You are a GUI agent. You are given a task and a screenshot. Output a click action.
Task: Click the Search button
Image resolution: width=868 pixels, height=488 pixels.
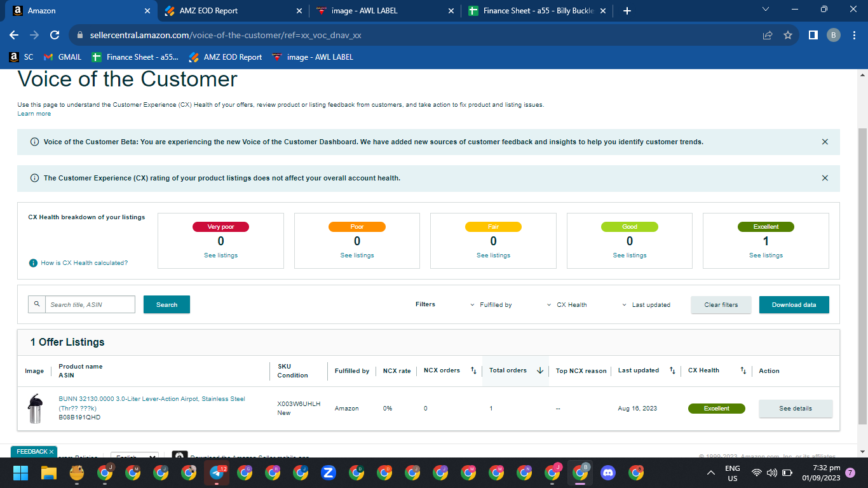tap(166, 304)
